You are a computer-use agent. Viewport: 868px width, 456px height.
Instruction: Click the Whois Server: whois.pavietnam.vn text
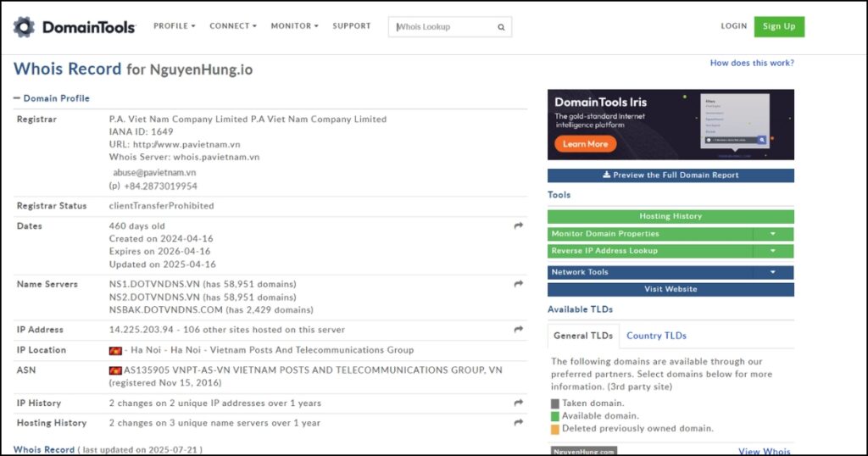[184, 157]
